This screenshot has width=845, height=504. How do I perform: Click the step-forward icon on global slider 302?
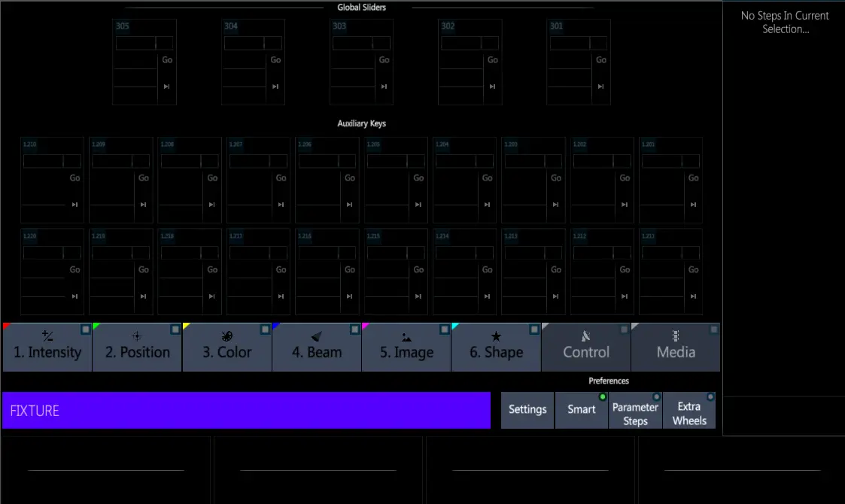pyautogui.click(x=492, y=87)
